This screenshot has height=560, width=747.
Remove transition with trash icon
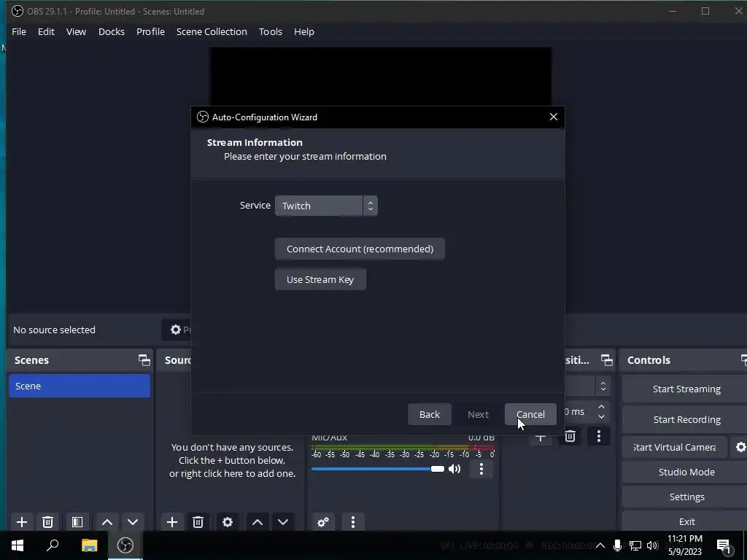point(570,436)
